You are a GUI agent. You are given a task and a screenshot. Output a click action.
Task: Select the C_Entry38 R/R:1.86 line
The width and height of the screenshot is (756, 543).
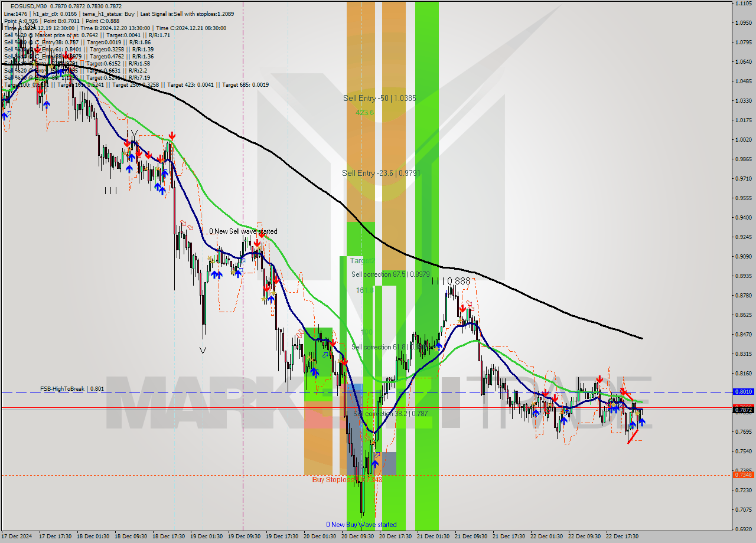tap(77, 42)
